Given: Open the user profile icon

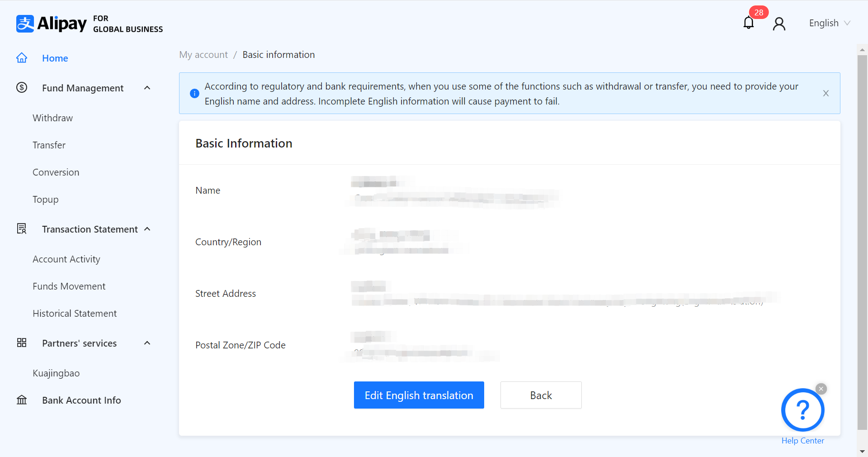Looking at the screenshot, I should pos(779,24).
